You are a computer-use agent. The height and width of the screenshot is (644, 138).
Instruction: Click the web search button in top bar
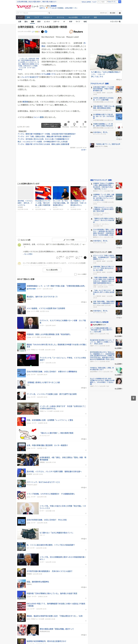click(x=120, y=2)
